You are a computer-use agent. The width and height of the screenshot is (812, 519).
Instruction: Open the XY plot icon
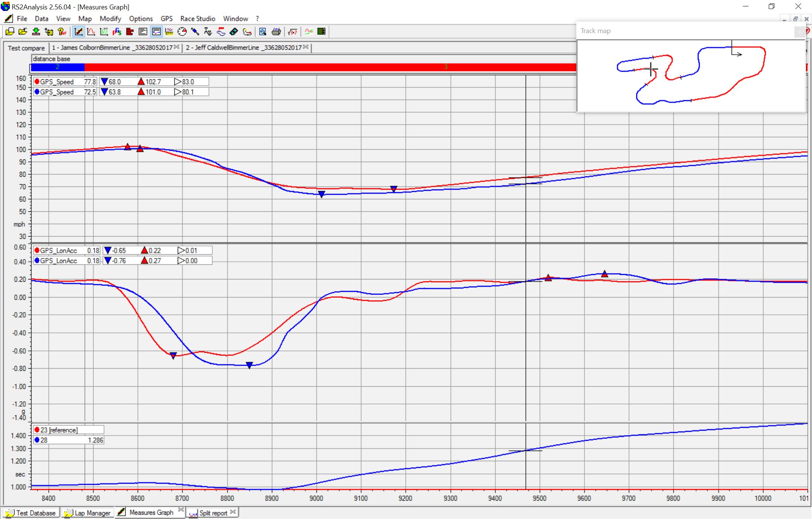click(x=104, y=32)
